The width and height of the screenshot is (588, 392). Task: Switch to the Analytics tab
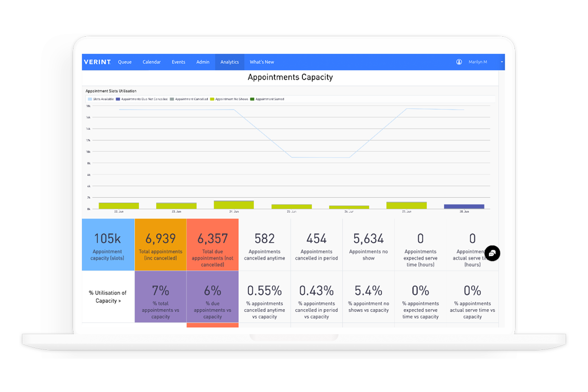(x=229, y=62)
